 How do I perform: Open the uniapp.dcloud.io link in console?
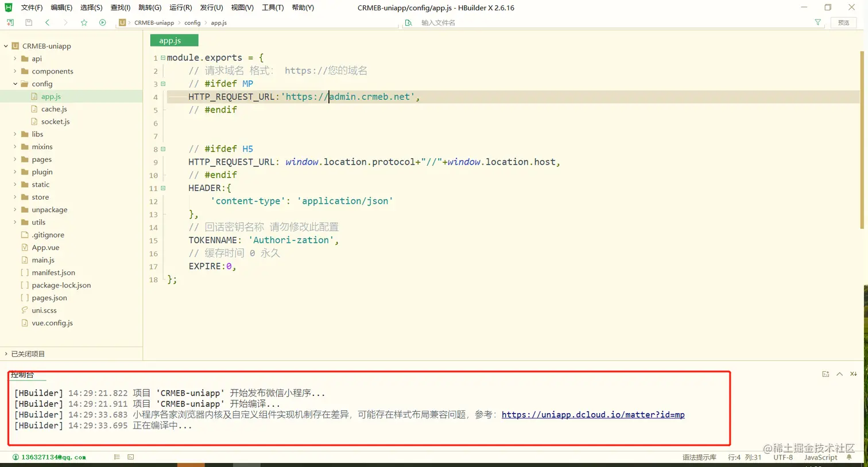click(593, 415)
